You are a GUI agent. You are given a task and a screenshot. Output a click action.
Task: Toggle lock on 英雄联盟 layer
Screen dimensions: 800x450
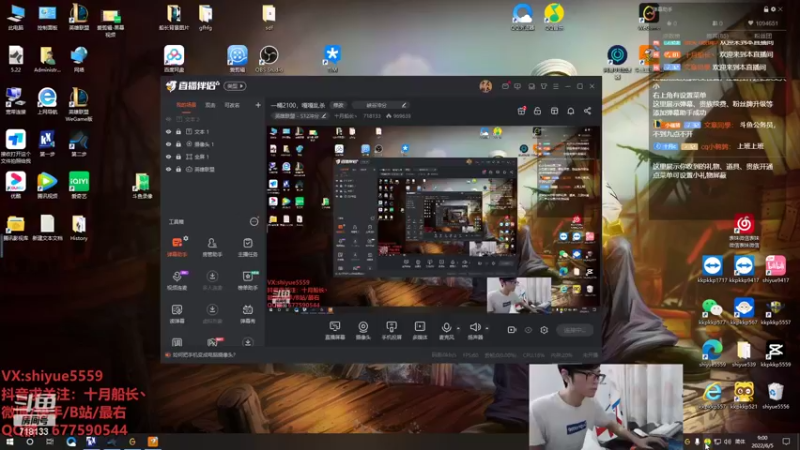(179, 169)
